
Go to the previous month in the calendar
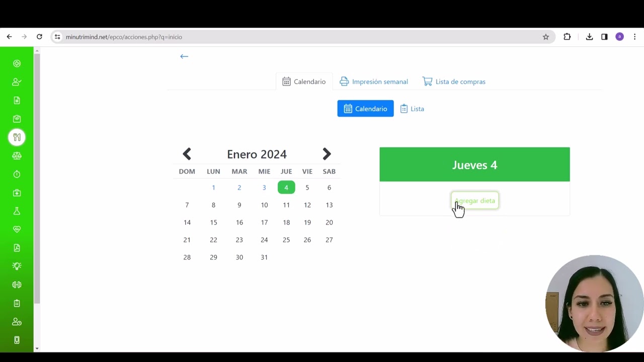187,154
